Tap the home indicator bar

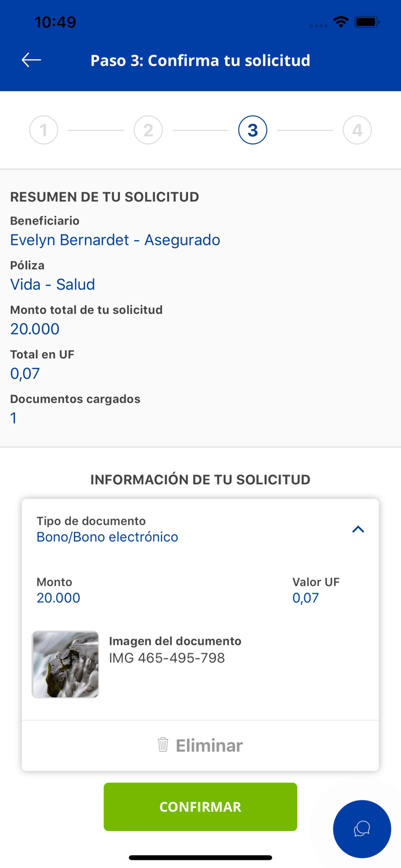tap(200, 858)
